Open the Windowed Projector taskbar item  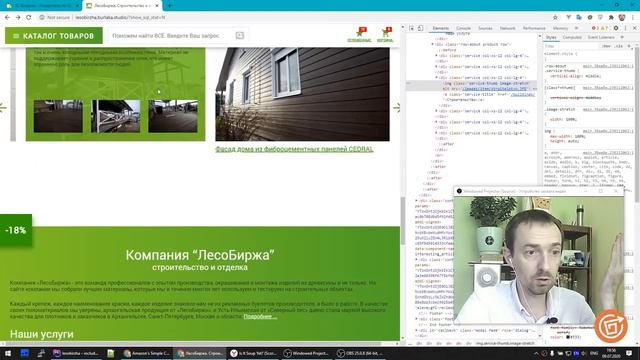[307, 353]
